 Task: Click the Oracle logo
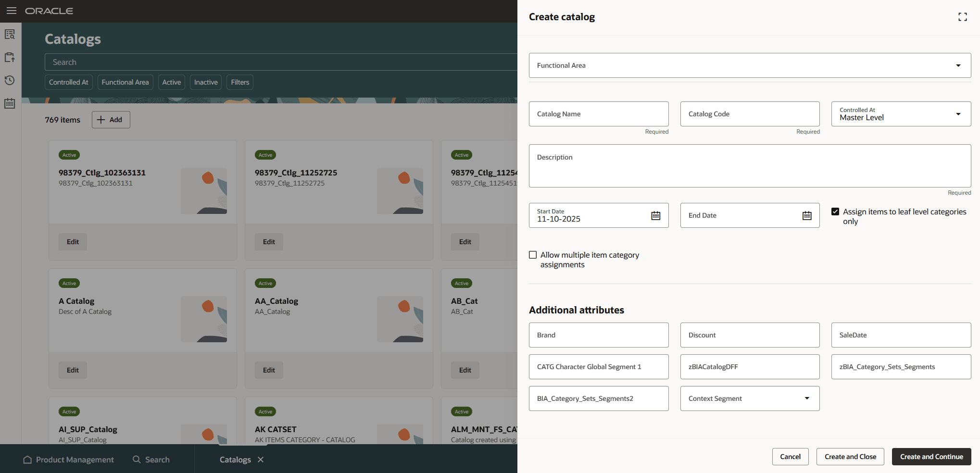point(49,11)
